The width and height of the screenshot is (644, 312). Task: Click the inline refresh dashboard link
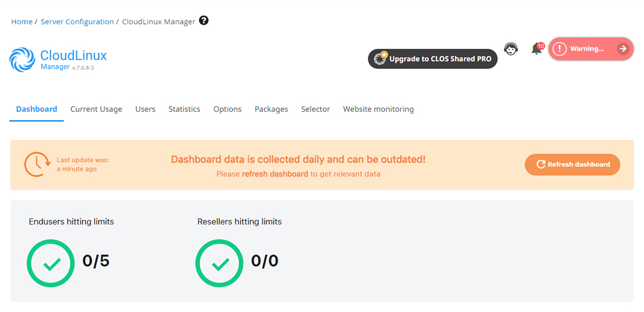point(275,174)
